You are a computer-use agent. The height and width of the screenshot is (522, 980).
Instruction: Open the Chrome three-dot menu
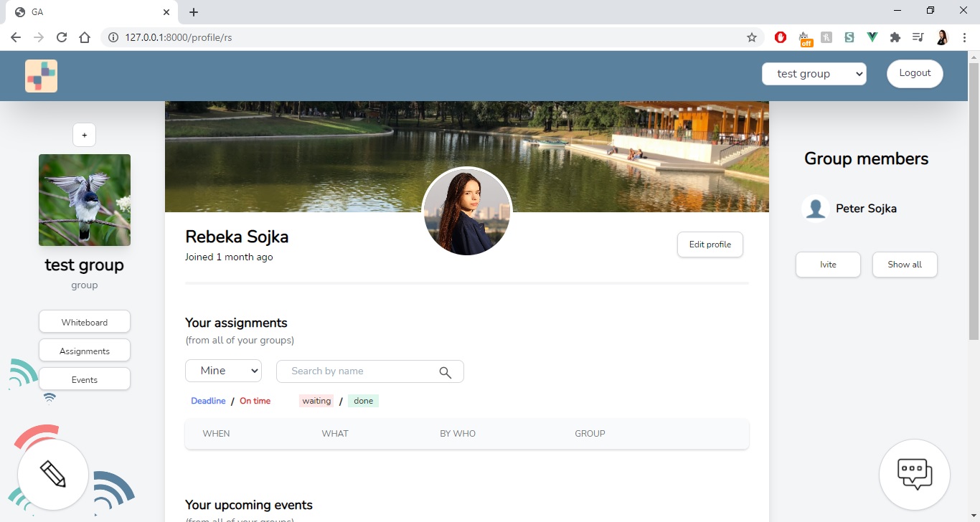pos(964,37)
